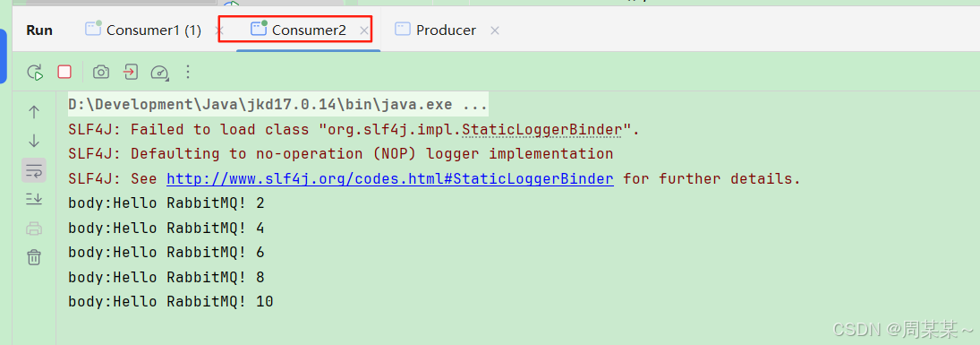The height and width of the screenshot is (345, 980).
Task: Click the line 'body:Hello RabbitMQ! 6'
Action: (x=166, y=253)
